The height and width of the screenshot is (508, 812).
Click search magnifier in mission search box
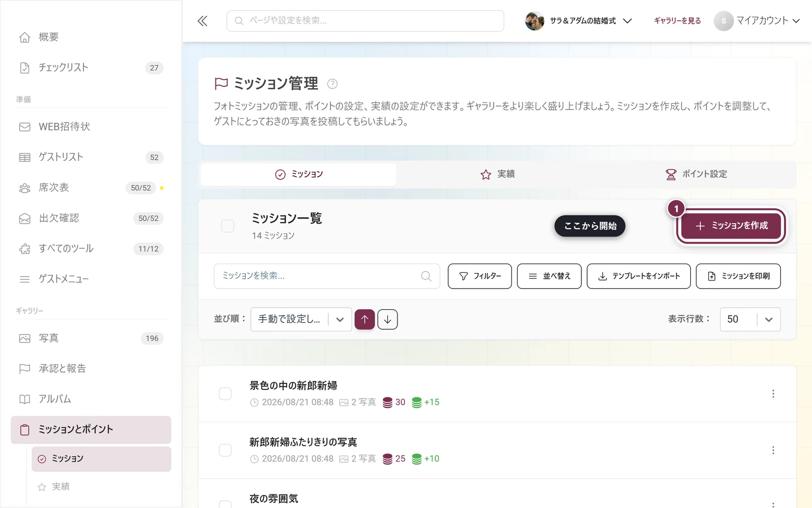pyautogui.click(x=426, y=276)
